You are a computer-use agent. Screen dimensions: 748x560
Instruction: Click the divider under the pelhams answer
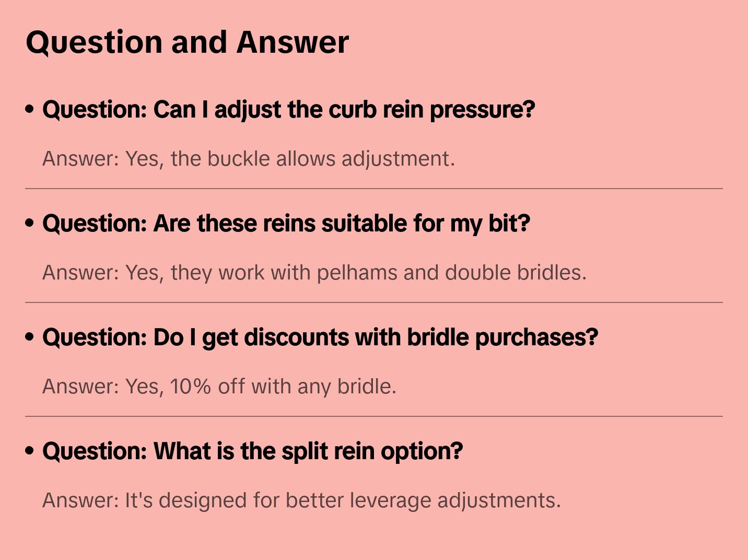(x=374, y=302)
